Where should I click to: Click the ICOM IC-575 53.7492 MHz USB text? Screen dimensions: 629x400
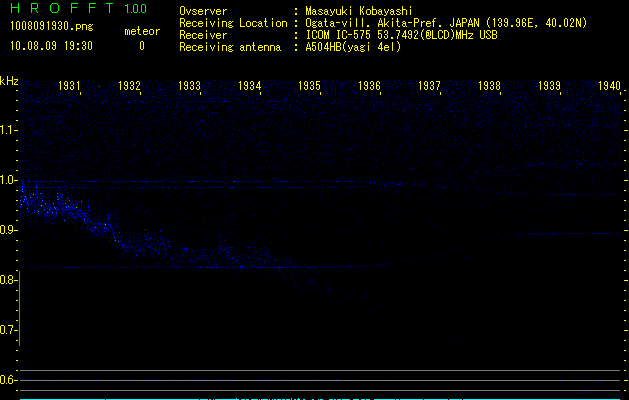[401, 35]
